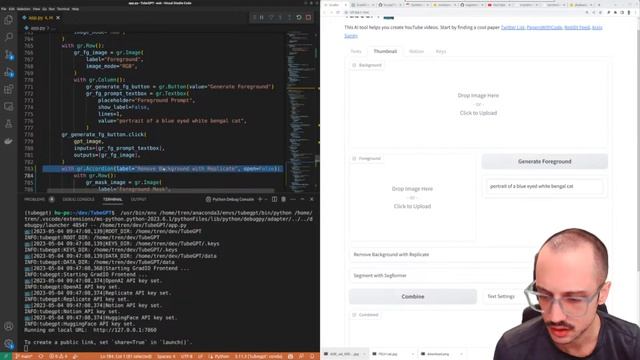The image size is (640, 360).
Task: Open options chevron for second downloaded file
Action: click(413, 354)
